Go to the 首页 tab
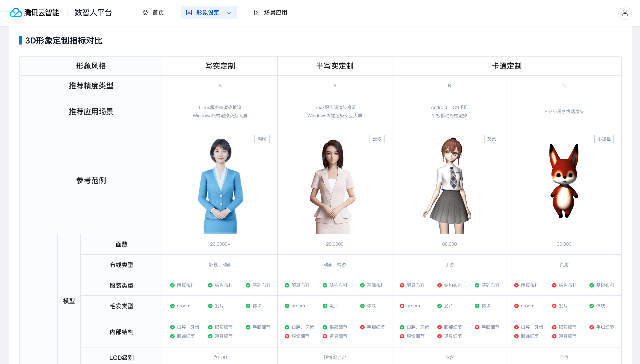Image resolution: width=640 pixels, height=364 pixels. pos(158,12)
